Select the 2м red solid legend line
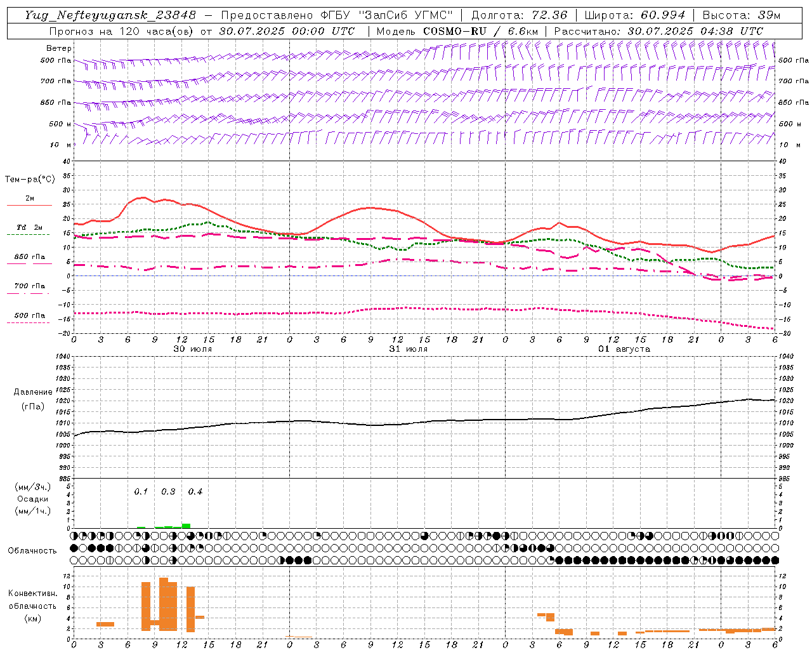Viewport: 812px width, 650px height. [29, 206]
